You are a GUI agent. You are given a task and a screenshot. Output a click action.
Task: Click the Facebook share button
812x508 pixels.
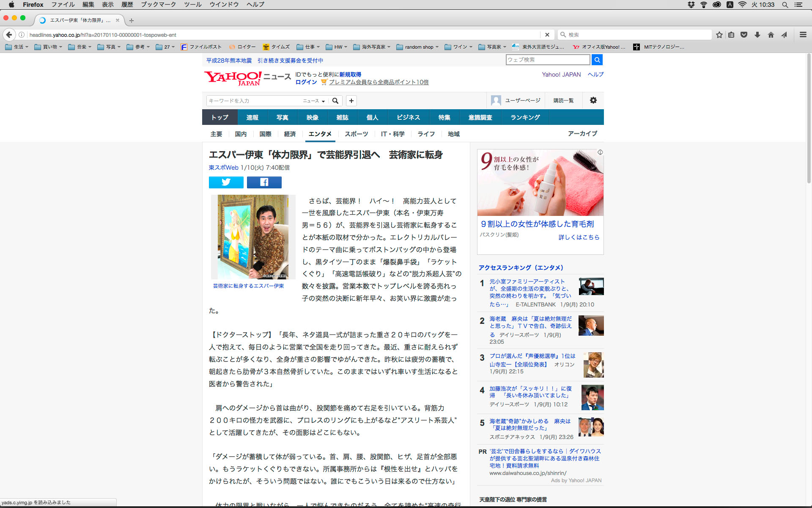coord(264,182)
